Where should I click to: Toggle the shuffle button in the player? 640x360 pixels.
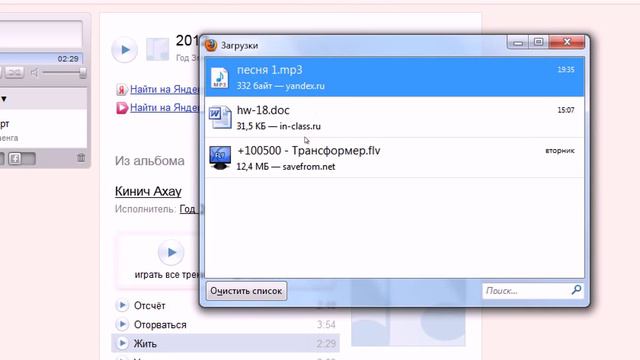pyautogui.click(x=15, y=73)
